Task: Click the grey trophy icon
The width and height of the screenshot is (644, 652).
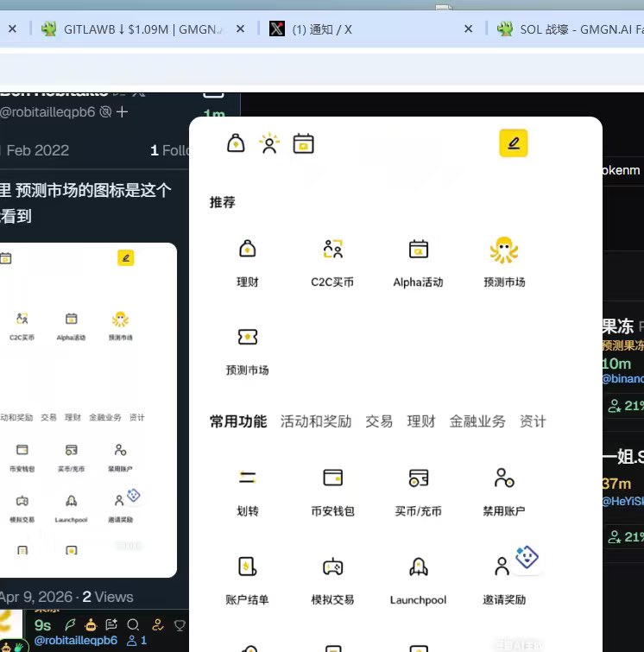Action: click(x=180, y=625)
